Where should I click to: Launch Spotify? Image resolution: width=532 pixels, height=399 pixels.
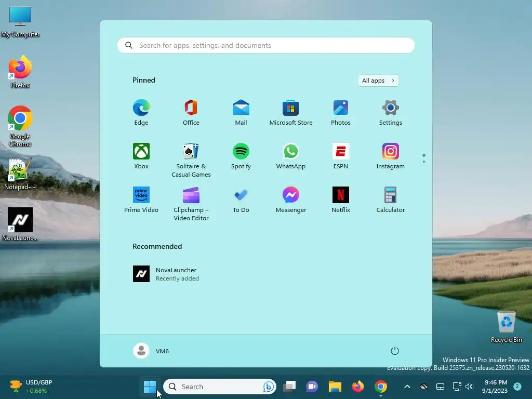point(241,156)
